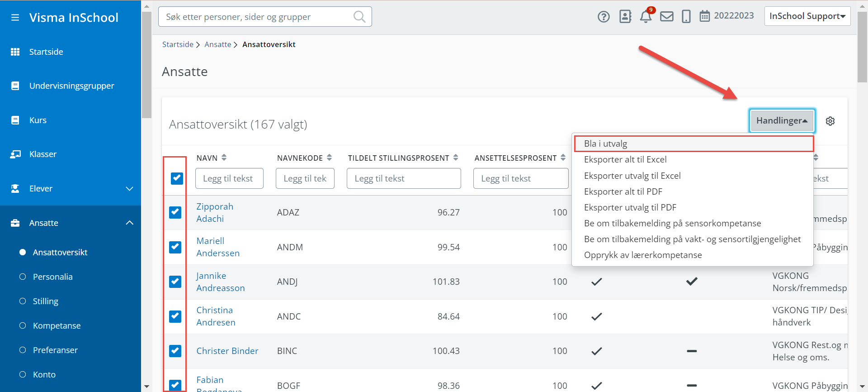The width and height of the screenshot is (868, 392).
Task: Open Zipporah Adachi employee link
Action: click(x=215, y=212)
